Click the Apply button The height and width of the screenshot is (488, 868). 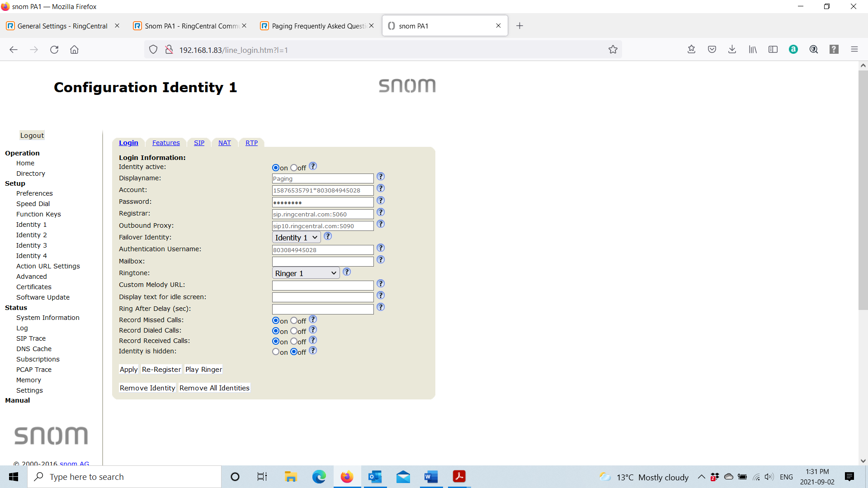128,369
